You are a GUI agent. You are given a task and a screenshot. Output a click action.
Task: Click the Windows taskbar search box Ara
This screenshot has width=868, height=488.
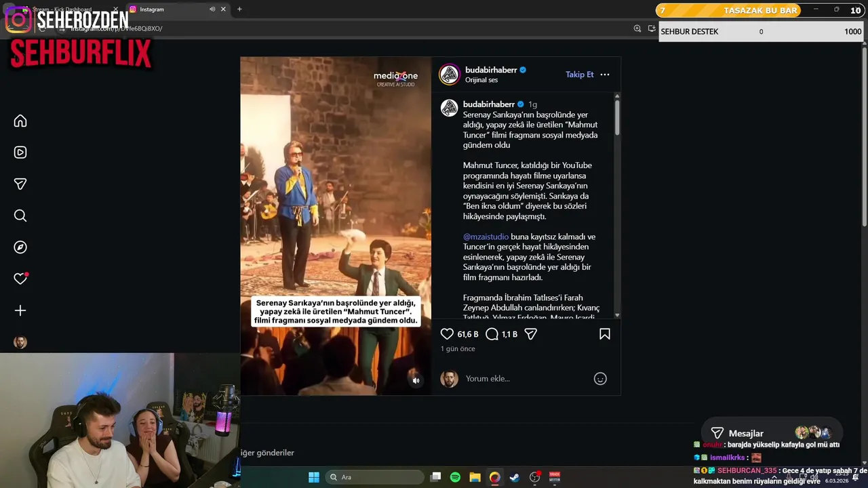tap(374, 477)
